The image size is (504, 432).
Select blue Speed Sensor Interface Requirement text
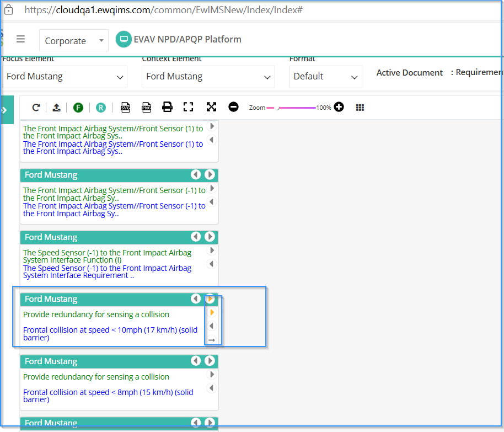click(107, 271)
